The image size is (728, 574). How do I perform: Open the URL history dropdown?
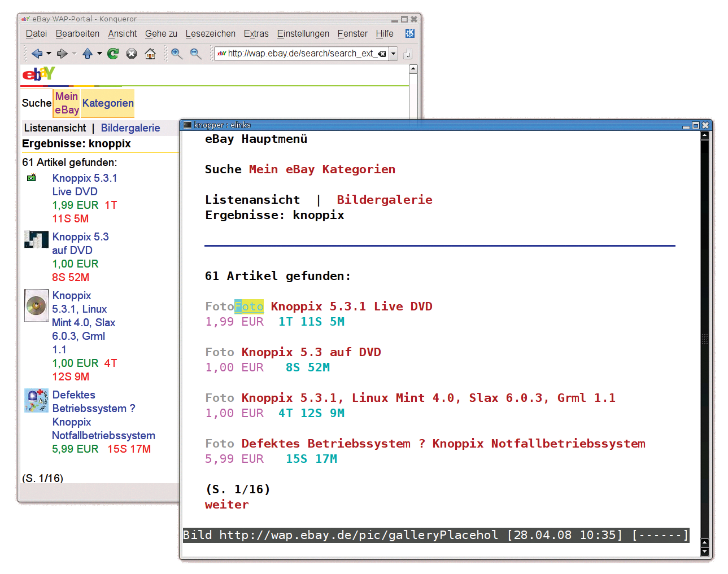[x=394, y=54]
